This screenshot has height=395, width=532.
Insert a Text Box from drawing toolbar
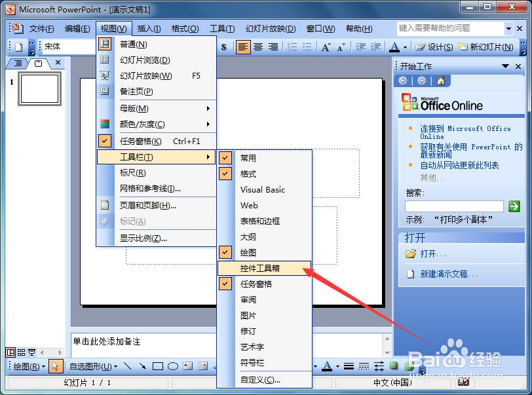click(x=188, y=366)
